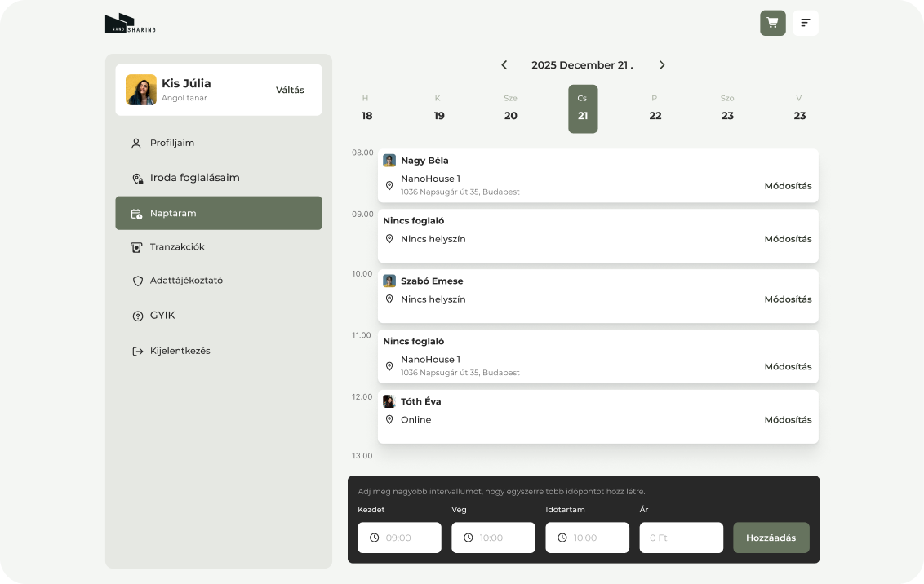Click NanoHouse 1 in 08.00 booking
The height and width of the screenshot is (584, 924).
tap(430, 179)
